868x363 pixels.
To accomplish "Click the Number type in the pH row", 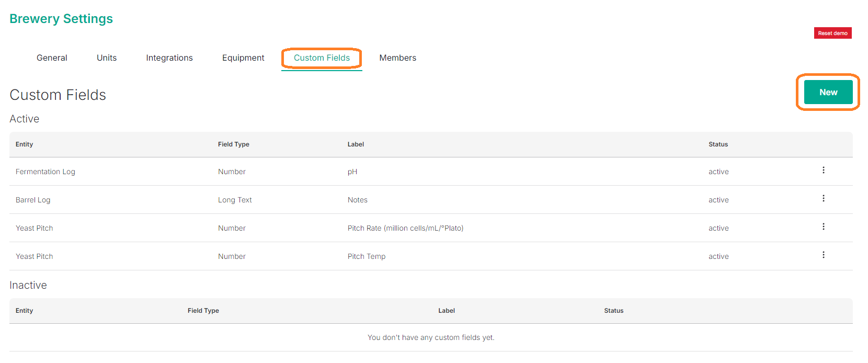I will click(x=232, y=172).
